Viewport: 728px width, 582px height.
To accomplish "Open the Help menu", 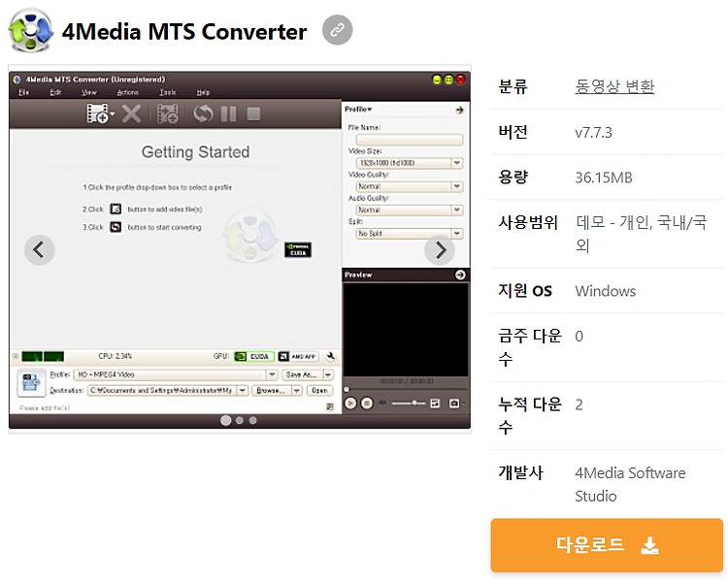I will [203, 92].
